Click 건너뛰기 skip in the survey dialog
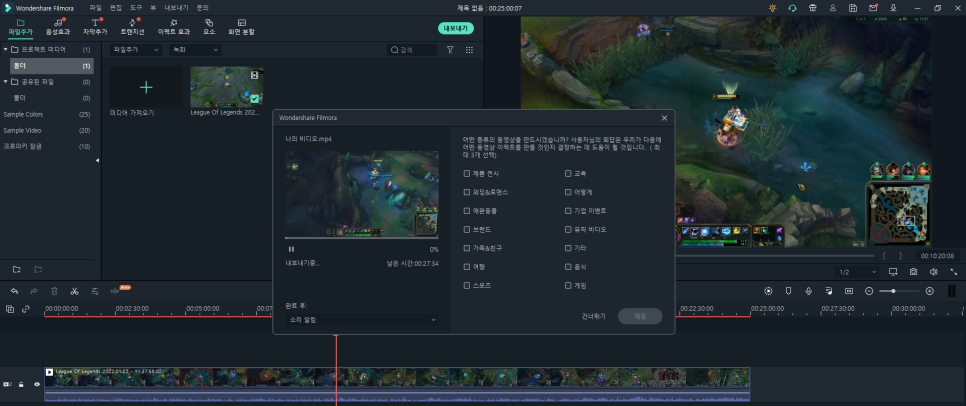This screenshot has height=406, width=966. pos(593,316)
